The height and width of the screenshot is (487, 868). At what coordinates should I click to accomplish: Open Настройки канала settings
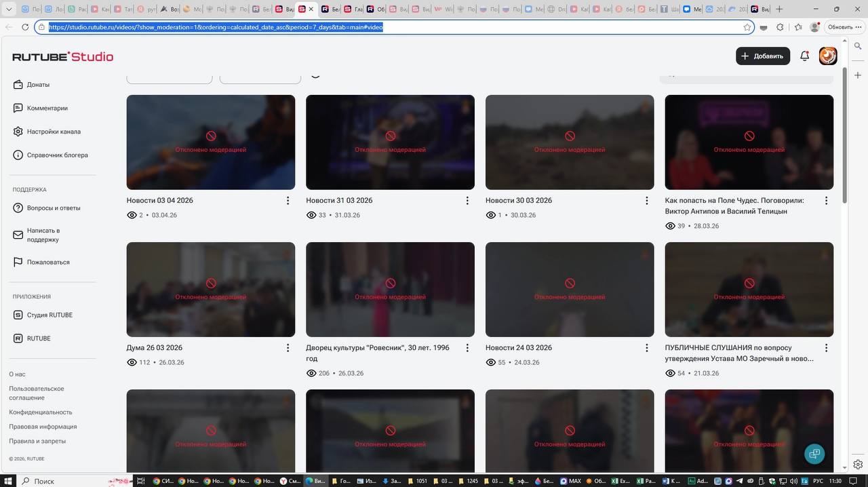coord(54,132)
